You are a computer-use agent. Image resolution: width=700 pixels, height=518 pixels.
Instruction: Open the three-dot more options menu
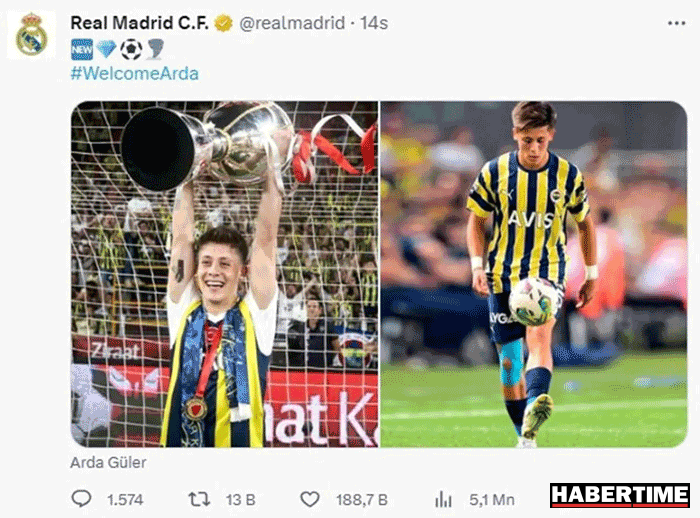(x=676, y=23)
